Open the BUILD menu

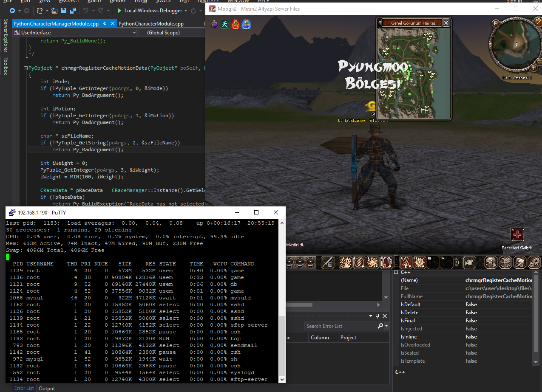(x=94, y=1)
